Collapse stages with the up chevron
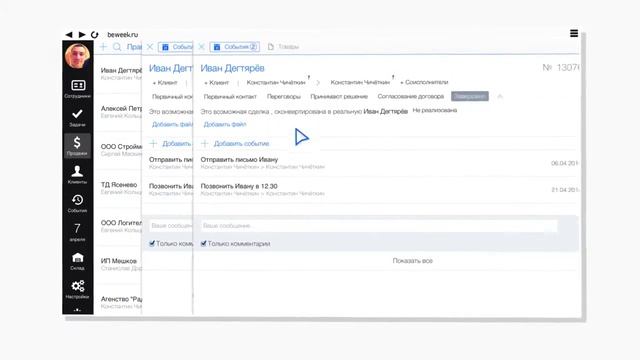 [500, 96]
